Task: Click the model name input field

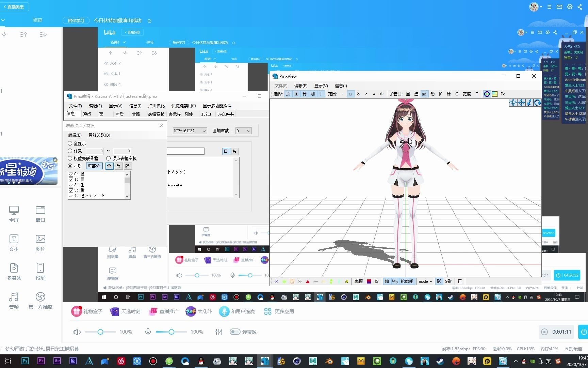Action: coord(185,151)
